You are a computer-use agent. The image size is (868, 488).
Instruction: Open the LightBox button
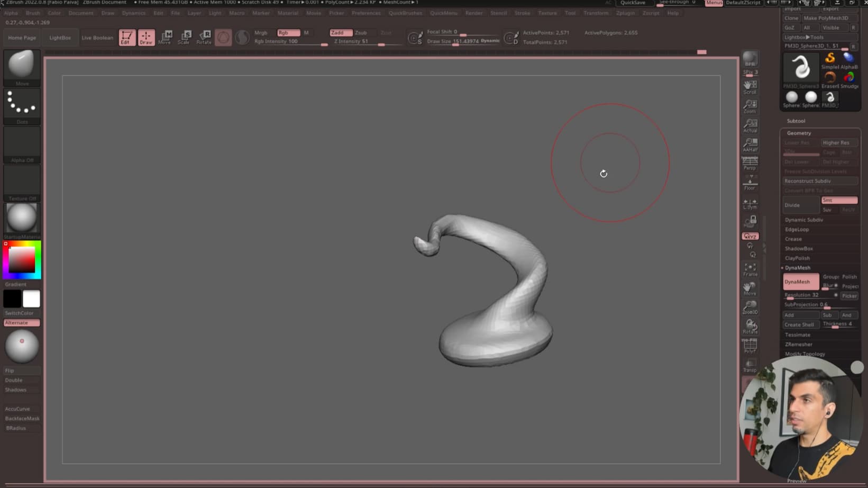[60, 38]
